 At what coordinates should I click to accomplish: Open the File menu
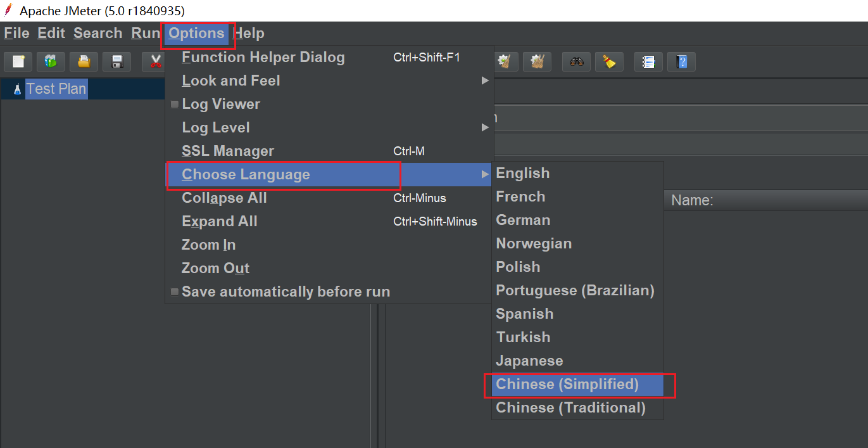click(x=16, y=33)
